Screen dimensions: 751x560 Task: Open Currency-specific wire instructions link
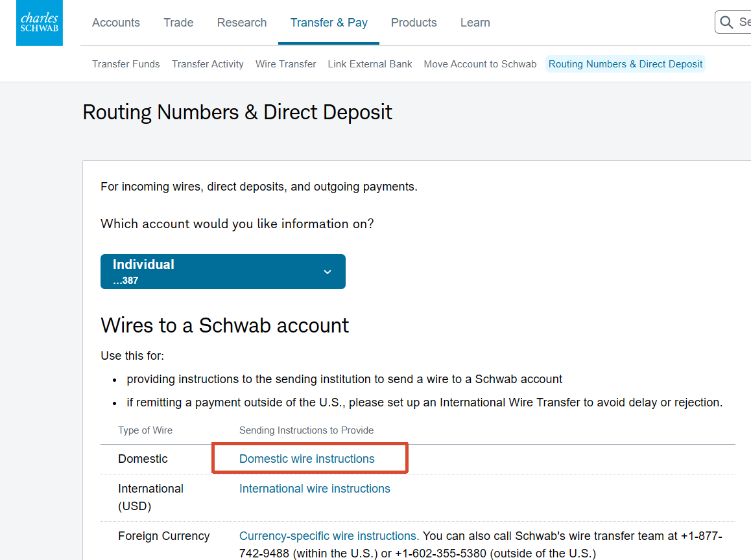(329, 535)
